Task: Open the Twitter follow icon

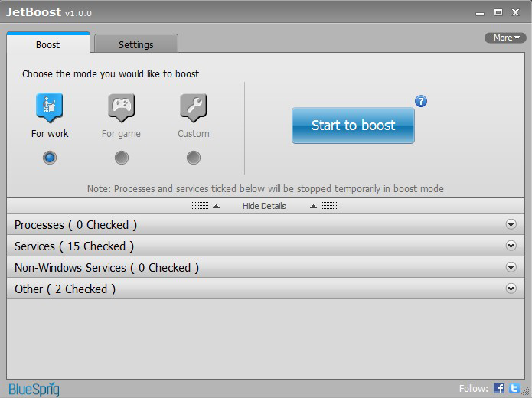Action: click(514, 388)
